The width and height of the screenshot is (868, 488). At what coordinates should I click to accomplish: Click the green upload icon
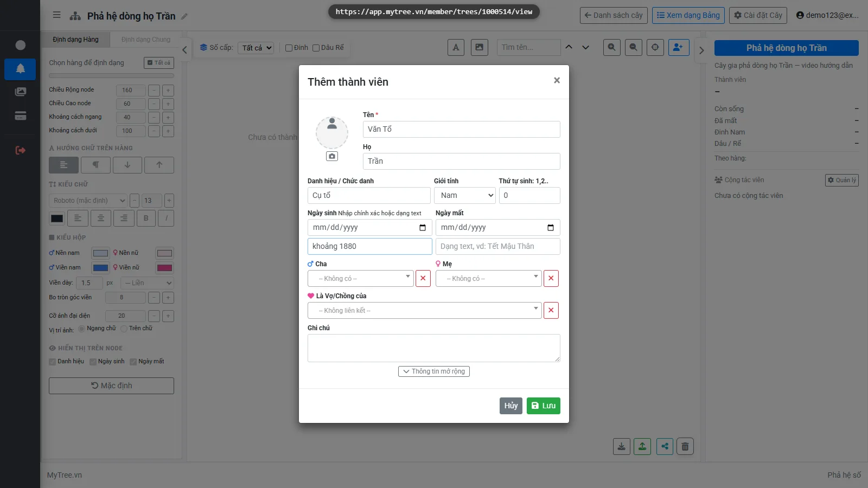[x=642, y=446]
